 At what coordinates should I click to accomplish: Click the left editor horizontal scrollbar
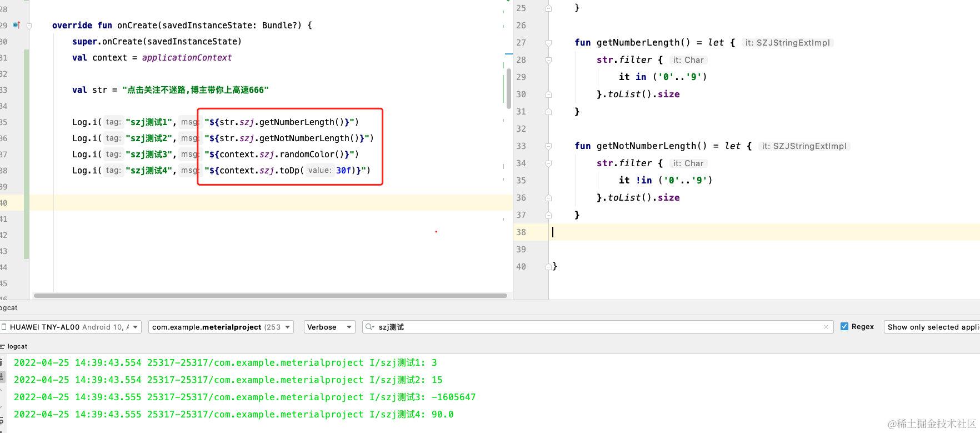[x=271, y=296]
